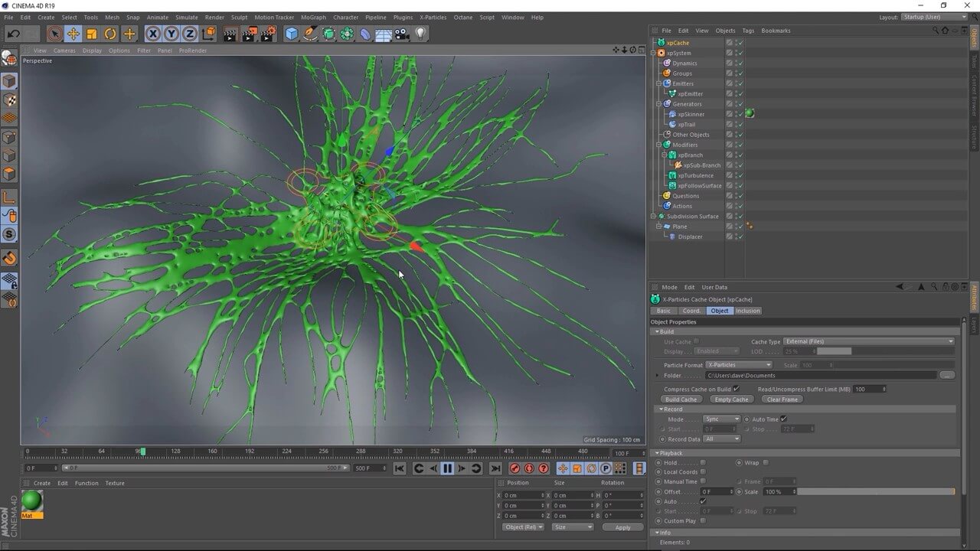Click the Build Cache button
This screenshot has width=980, height=551.
pos(681,399)
